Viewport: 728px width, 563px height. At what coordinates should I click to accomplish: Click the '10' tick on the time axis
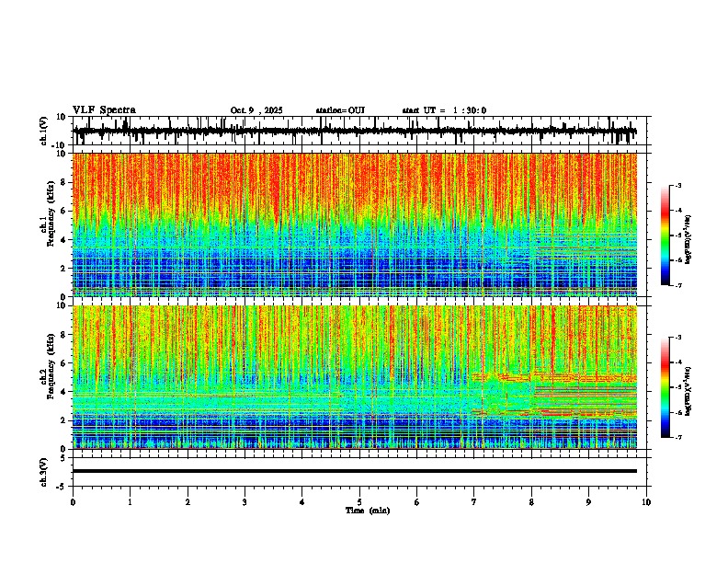pyautogui.click(x=646, y=502)
